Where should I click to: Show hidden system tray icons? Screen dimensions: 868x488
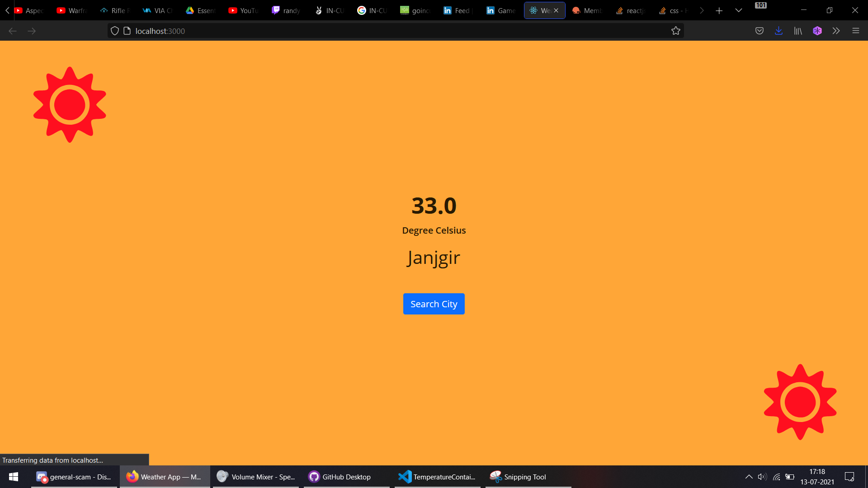(749, 477)
